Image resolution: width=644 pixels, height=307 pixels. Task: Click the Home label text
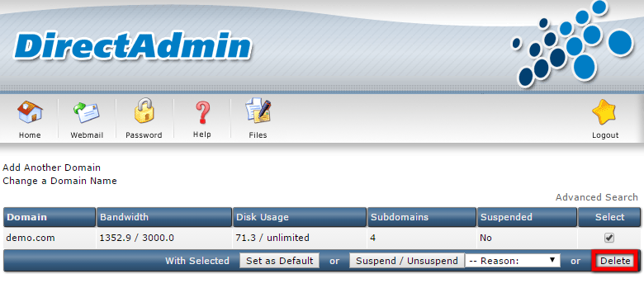click(x=30, y=135)
